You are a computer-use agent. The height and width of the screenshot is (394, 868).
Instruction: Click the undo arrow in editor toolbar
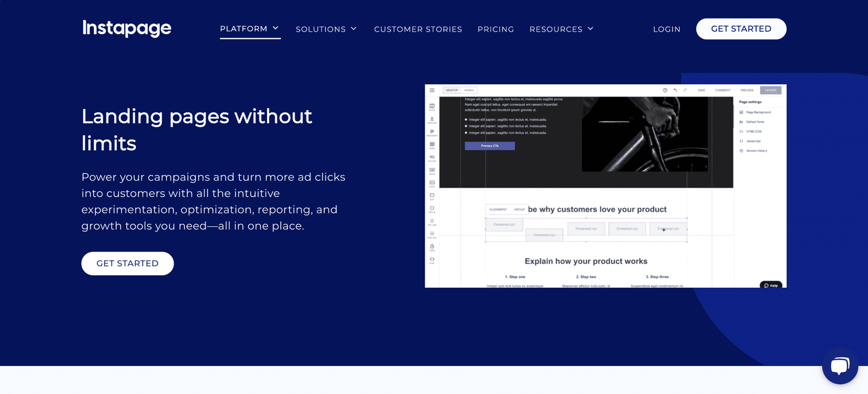tap(675, 90)
